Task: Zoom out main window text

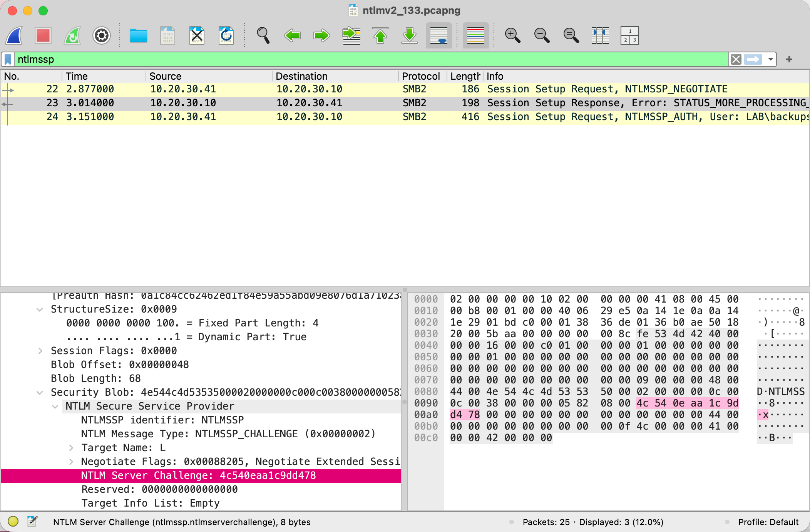Action: point(542,35)
